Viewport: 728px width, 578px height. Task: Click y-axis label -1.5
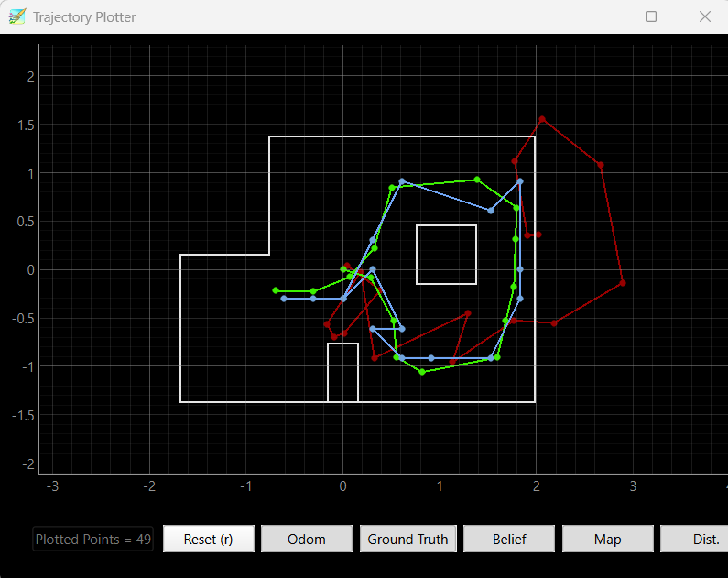pyautogui.click(x=23, y=416)
